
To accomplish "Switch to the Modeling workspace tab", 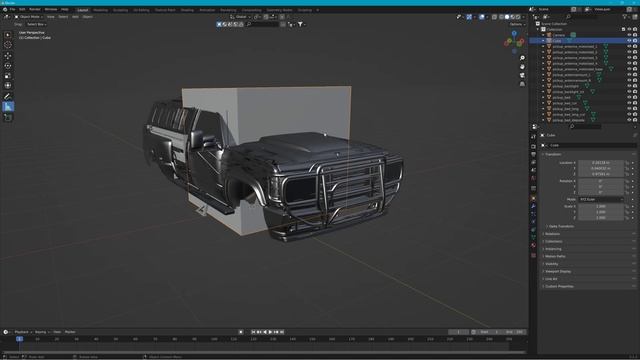I will (x=100, y=10).
